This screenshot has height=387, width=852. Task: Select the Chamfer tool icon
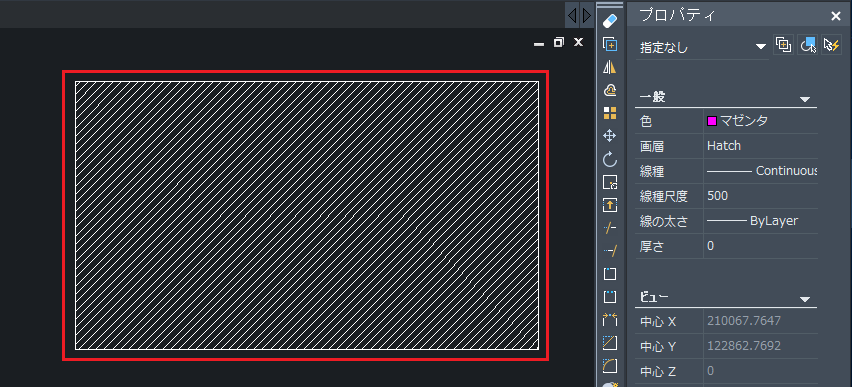[x=610, y=343]
